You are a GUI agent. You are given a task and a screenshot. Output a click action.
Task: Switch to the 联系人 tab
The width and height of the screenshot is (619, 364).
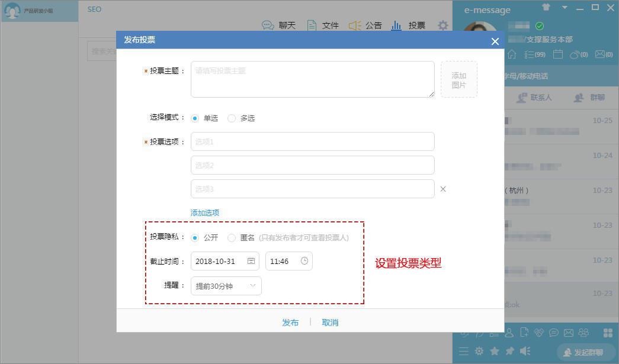tap(534, 98)
